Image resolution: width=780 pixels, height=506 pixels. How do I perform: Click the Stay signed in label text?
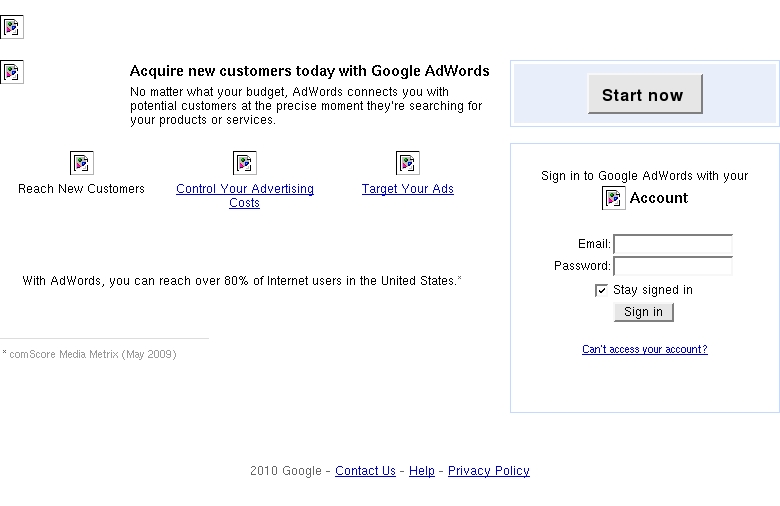click(653, 290)
